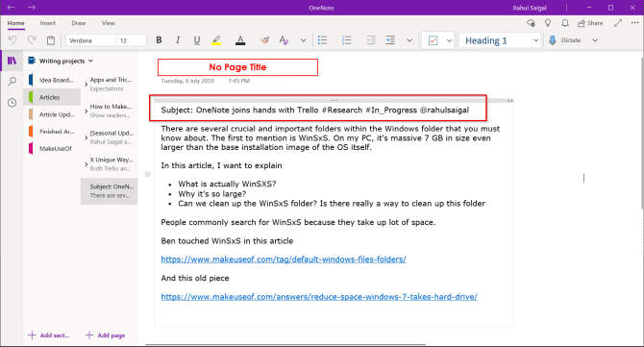The height and width of the screenshot is (347, 644).
Task: Open the Insert ribbon tab
Action: [48, 23]
